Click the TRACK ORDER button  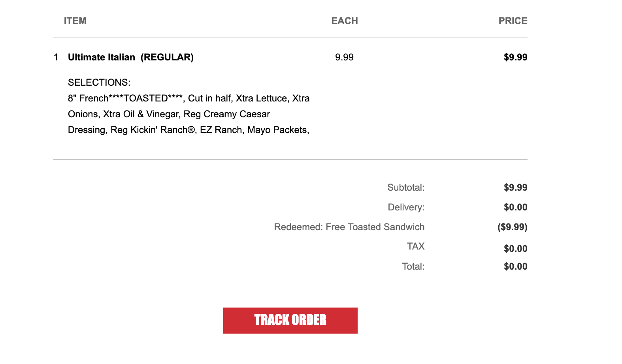[x=290, y=320]
